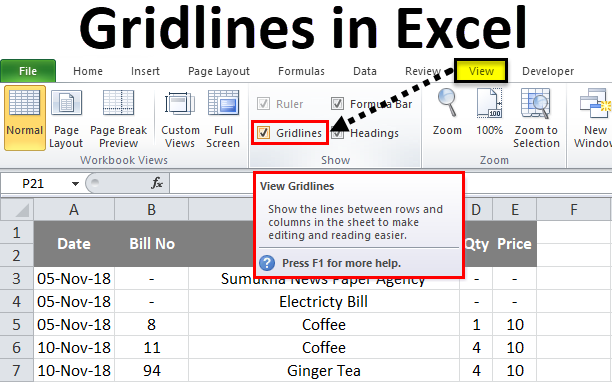Select row 6 header
Viewport: 612px width, 382px height.
click(17, 348)
